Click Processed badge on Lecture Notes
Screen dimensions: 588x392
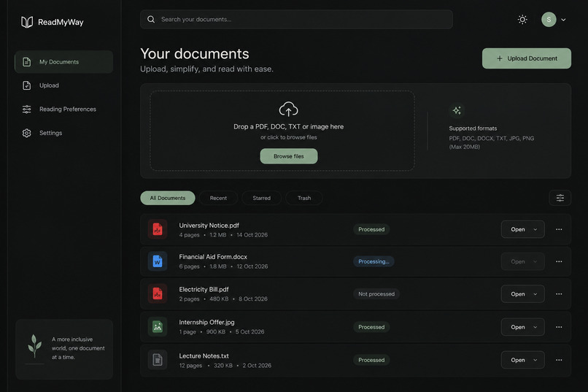pos(371,360)
